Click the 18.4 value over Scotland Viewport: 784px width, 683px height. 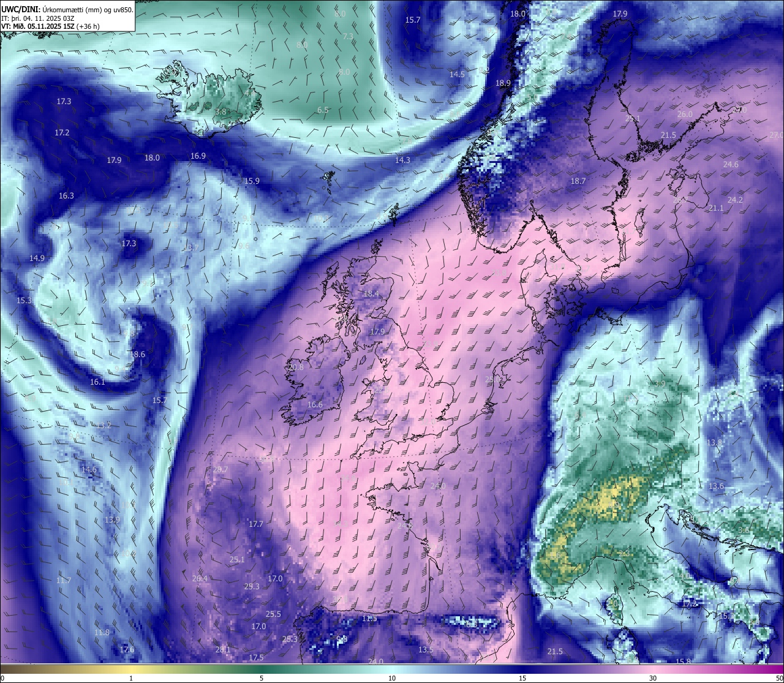coord(371,294)
